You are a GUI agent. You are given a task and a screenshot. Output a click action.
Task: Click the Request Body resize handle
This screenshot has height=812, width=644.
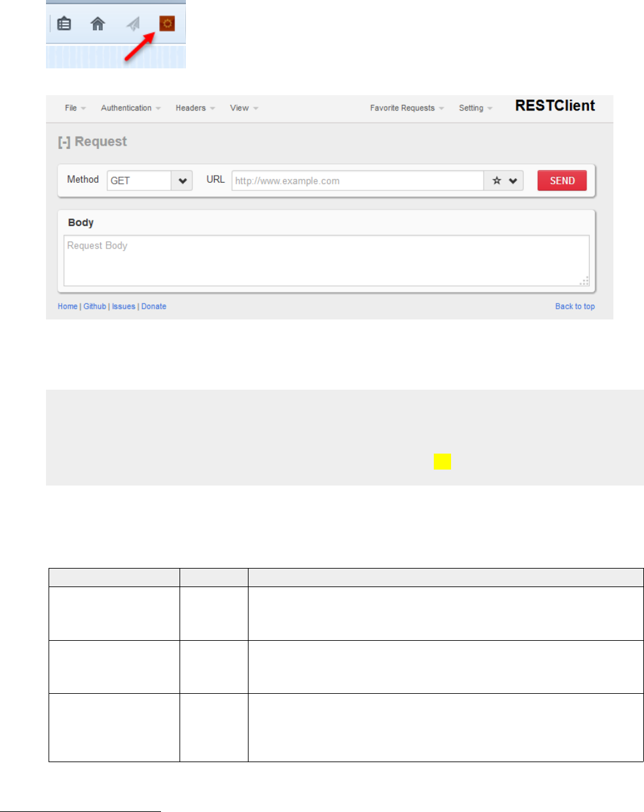(x=584, y=280)
